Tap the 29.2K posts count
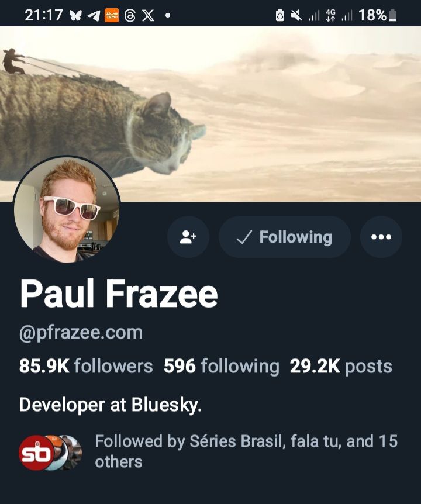The width and height of the screenshot is (421, 504). point(341,366)
